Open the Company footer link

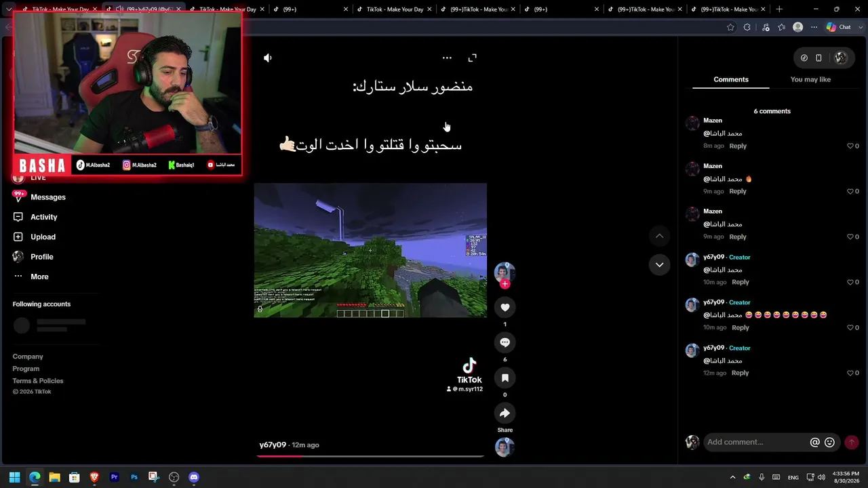click(28, 357)
